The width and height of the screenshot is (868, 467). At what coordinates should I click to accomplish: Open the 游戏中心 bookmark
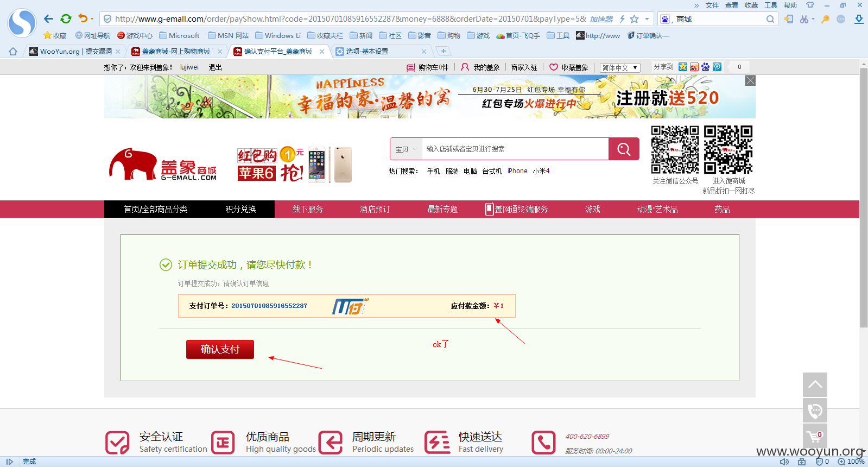pos(135,36)
